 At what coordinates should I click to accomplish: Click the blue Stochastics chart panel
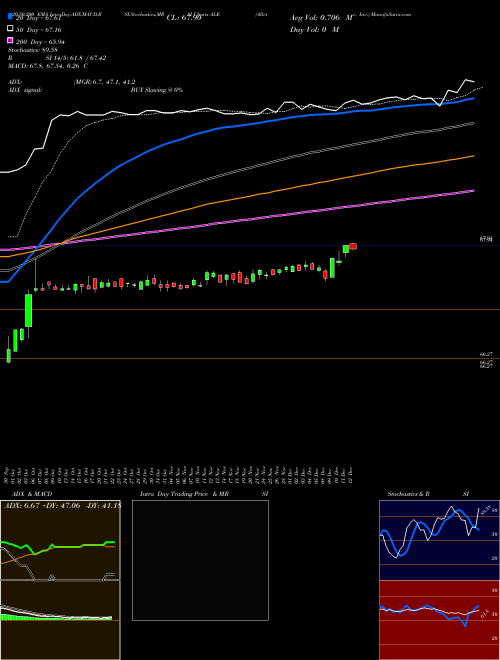pyautogui.click(x=439, y=540)
